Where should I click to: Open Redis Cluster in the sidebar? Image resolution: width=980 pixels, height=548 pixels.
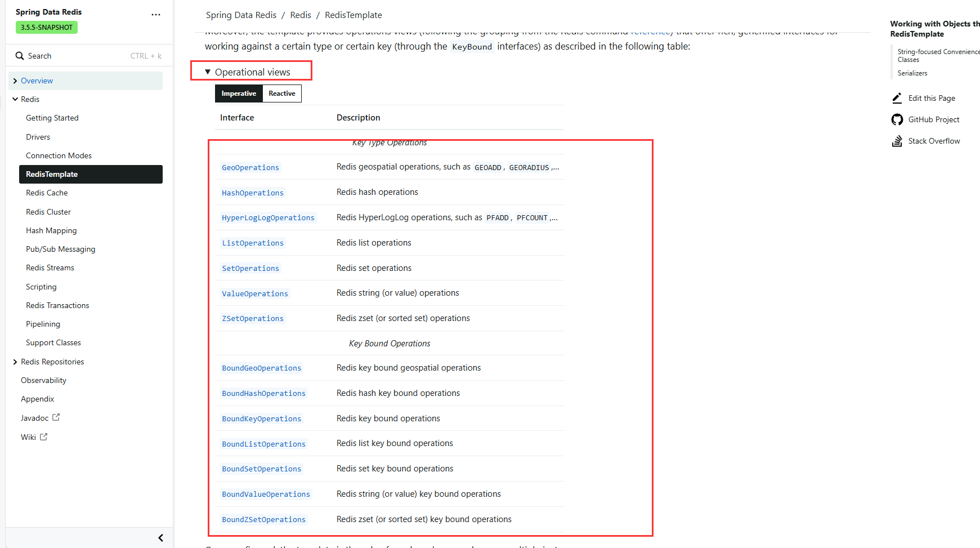tap(48, 212)
